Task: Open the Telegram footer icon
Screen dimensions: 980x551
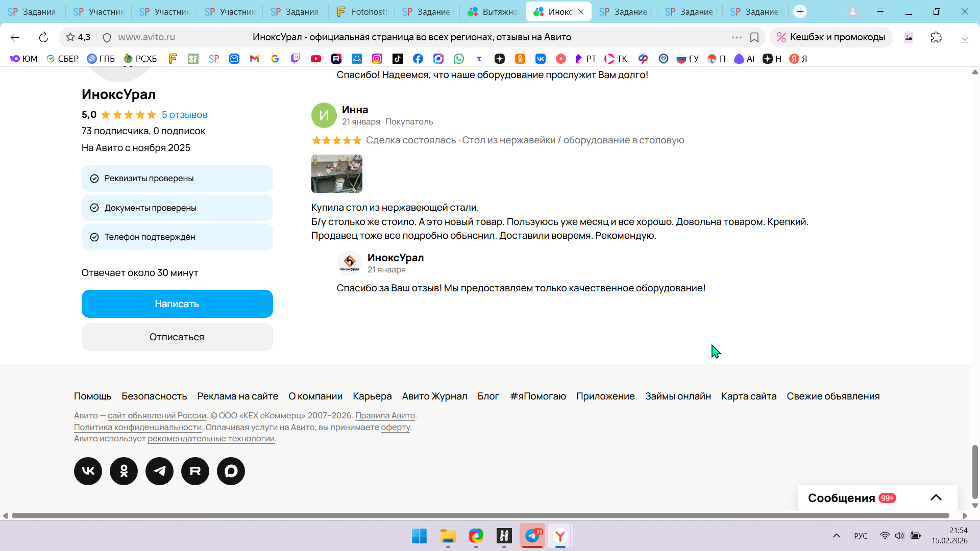Action: click(x=159, y=471)
